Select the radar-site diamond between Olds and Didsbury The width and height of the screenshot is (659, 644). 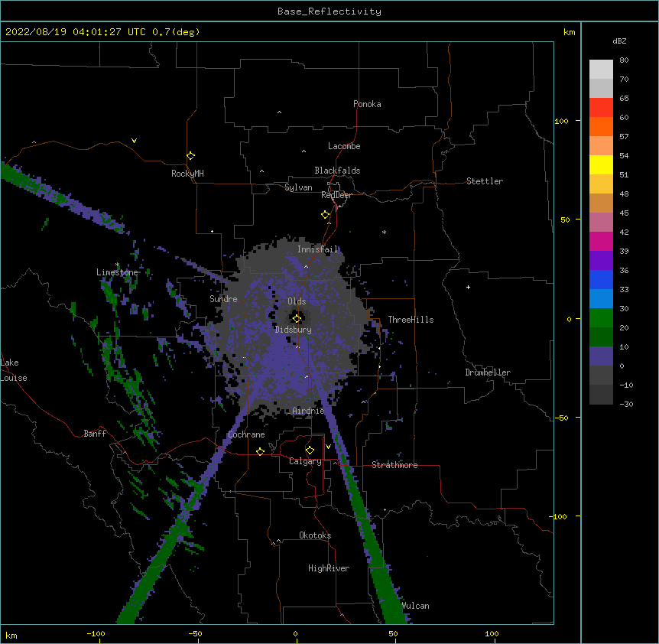297,319
